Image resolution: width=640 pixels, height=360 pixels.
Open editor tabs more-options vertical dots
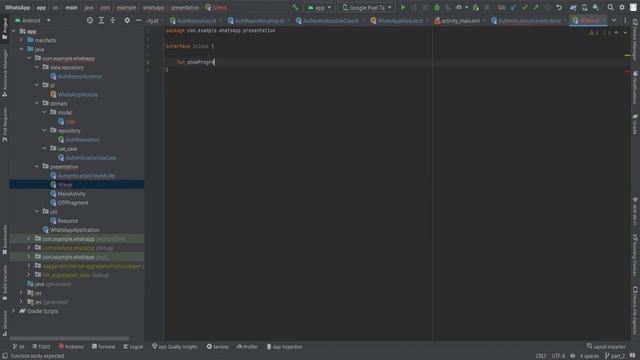click(625, 20)
